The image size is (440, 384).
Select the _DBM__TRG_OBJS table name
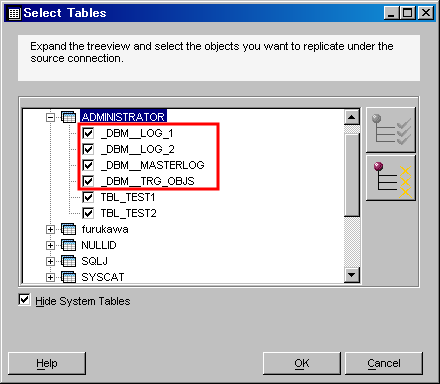[148, 181]
